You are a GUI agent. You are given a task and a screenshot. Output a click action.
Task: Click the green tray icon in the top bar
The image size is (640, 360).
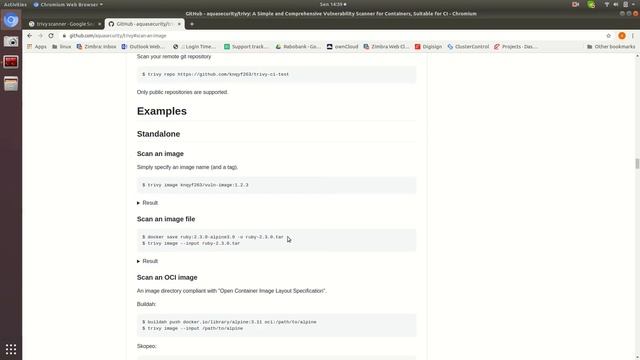click(x=591, y=4)
